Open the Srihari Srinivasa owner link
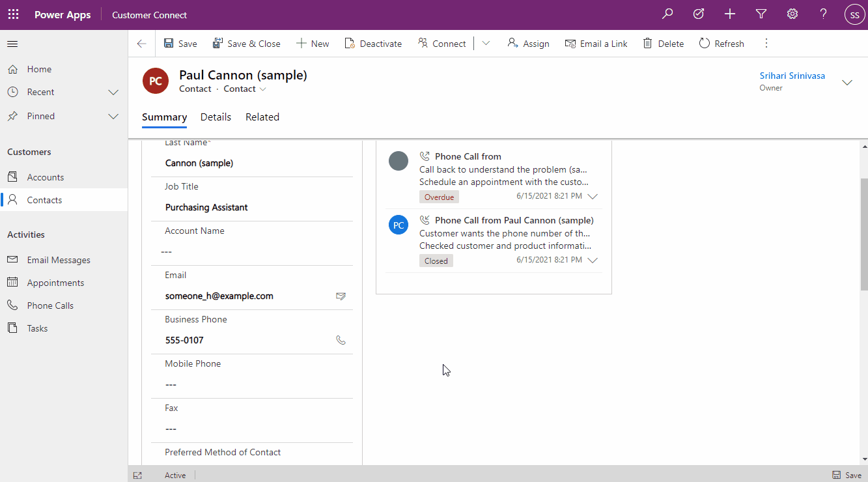The width and height of the screenshot is (868, 482). click(792, 76)
